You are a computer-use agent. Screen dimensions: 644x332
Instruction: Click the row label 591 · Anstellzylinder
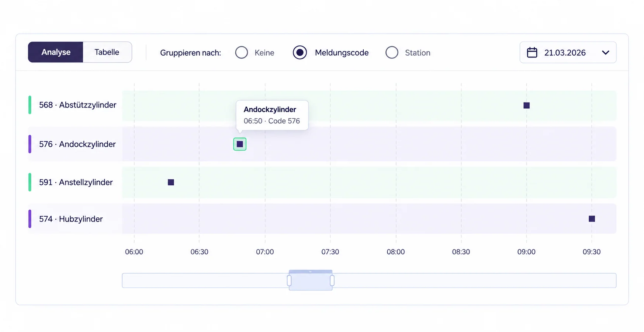pos(76,182)
